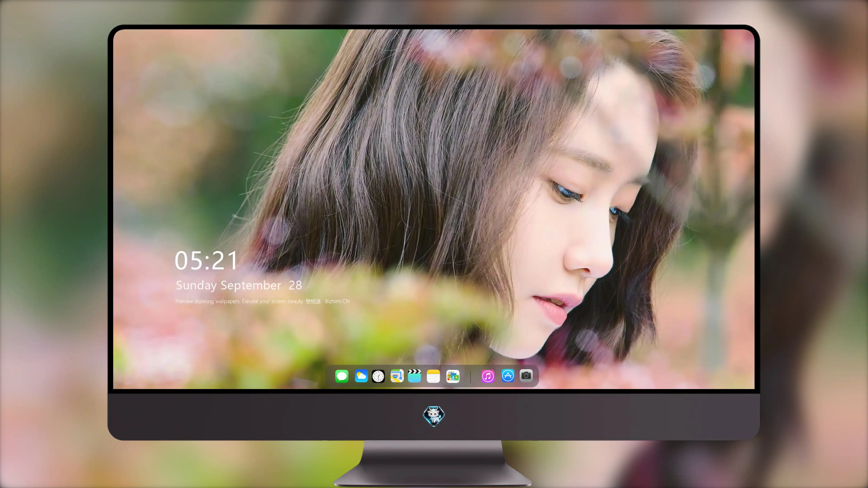Image resolution: width=868 pixels, height=488 pixels.
Task: Open the Weather app in the dock
Action: (361, 376)
